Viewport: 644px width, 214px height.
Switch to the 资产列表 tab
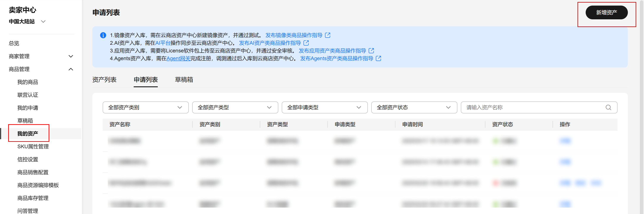105,79
